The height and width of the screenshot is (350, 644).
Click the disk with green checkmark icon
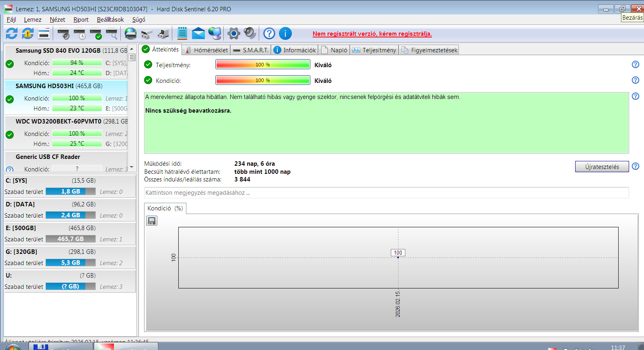[x=96, y=34]
